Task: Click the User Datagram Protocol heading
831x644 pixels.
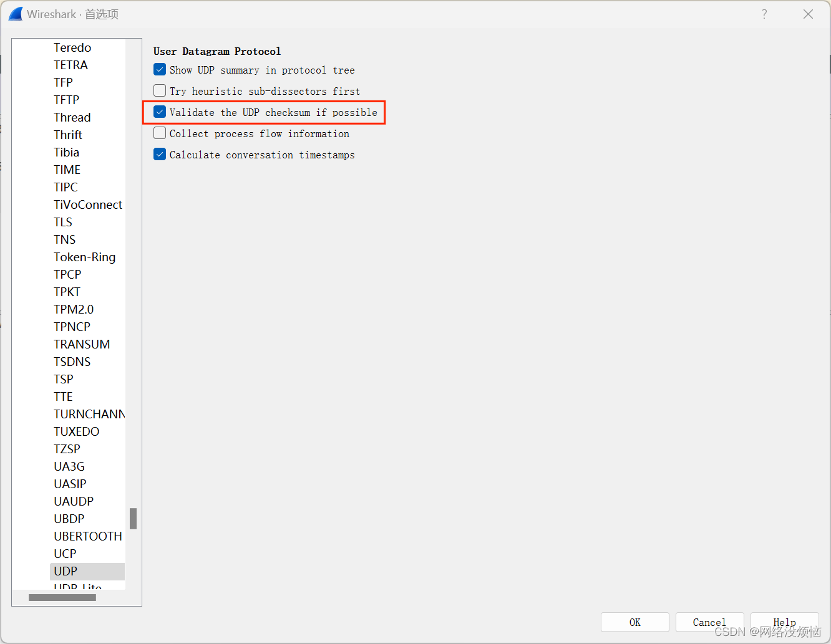Action: click(217, 51)
